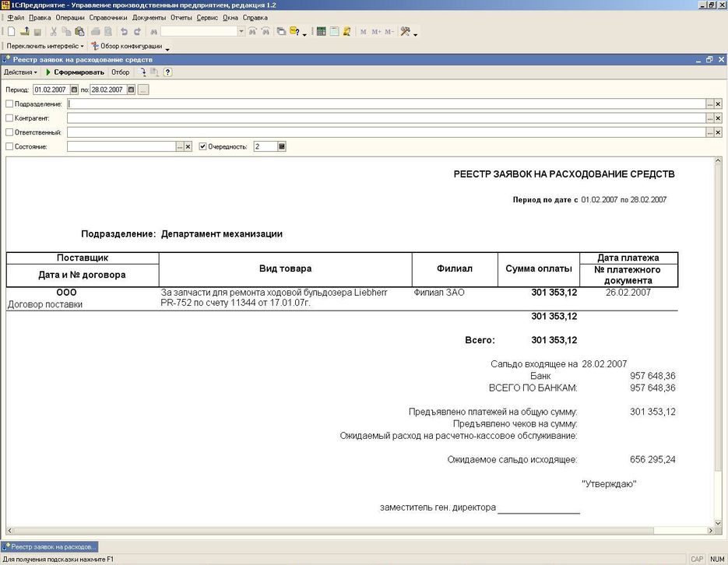
Task: Open calendar picker for period start date
Action: (74, 89)
